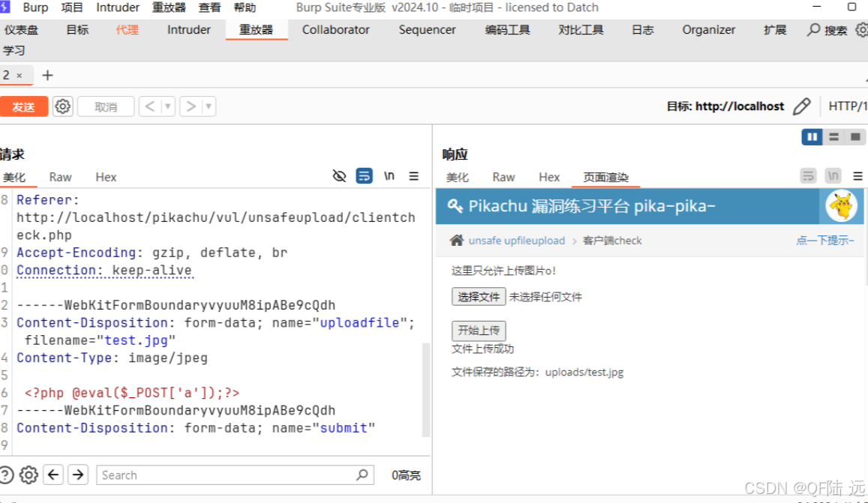Switch to Sequencer tab
The image size is (868, 503).
[428, 30]
